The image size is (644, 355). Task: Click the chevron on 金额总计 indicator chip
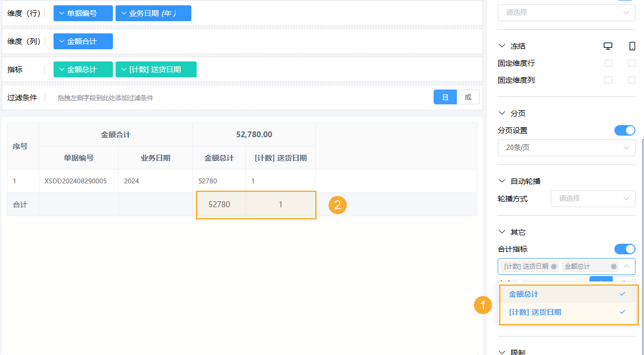(x=62, y=69)
